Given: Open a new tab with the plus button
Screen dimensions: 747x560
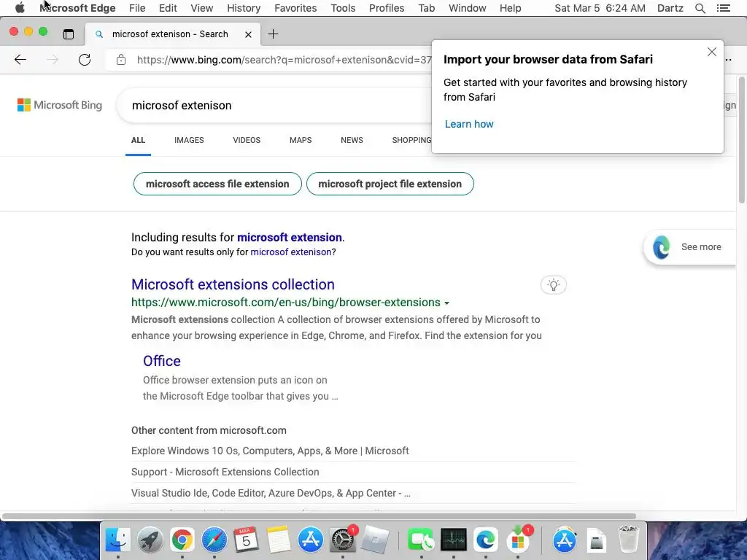Looking at the screenshot, I should pos(273,34).
